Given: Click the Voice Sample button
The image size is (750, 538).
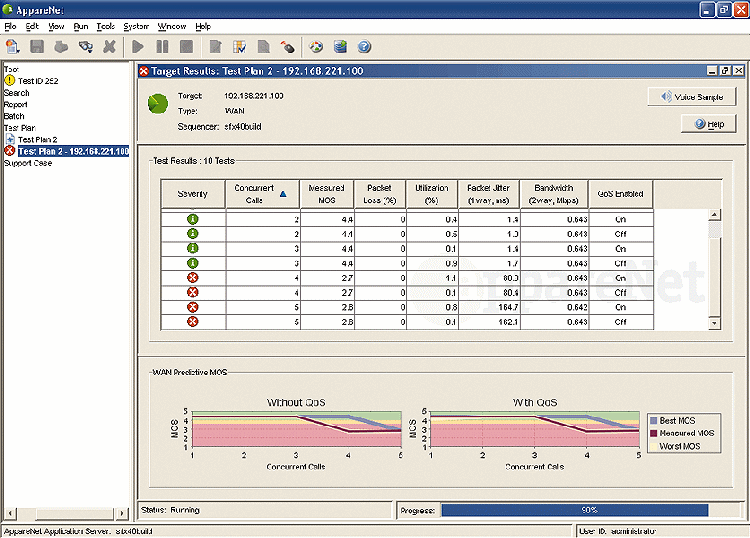Looking at the screenshot, I should tap(692, 97).
